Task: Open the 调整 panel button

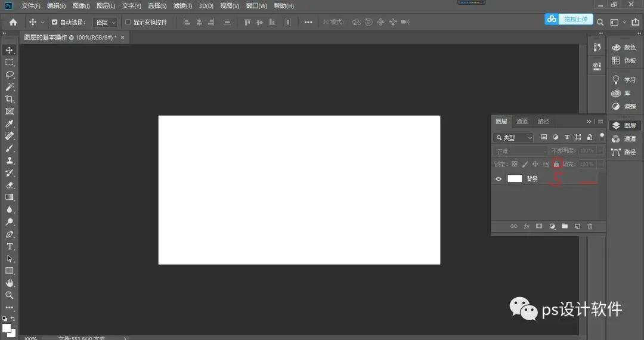Action: pyautogui.click(x=624, y=106)
